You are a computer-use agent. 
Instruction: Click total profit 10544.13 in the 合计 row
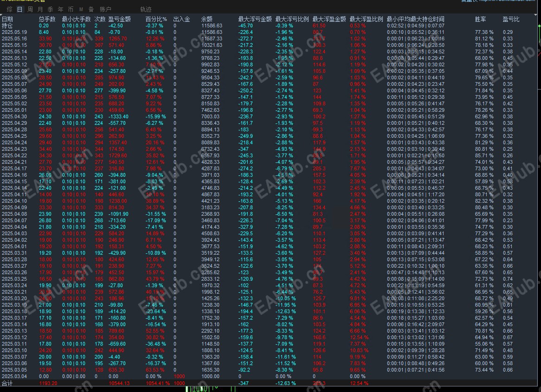click(119, 383)
